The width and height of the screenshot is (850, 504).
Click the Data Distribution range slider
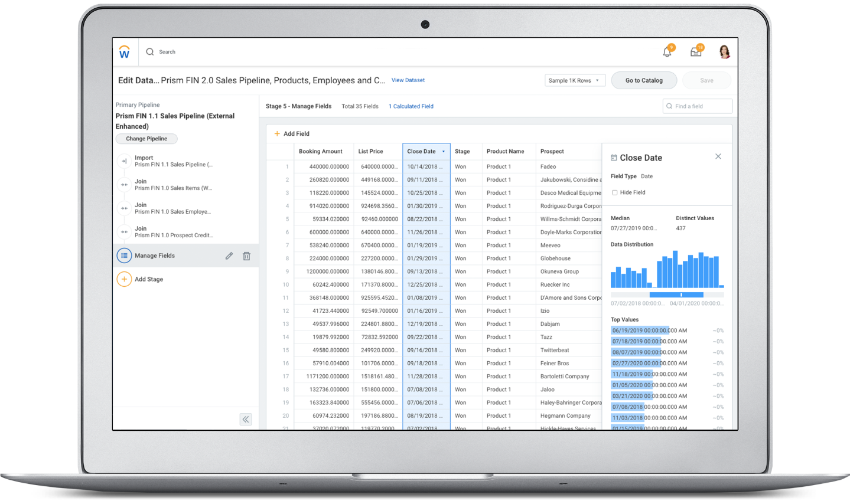(680, 294)
